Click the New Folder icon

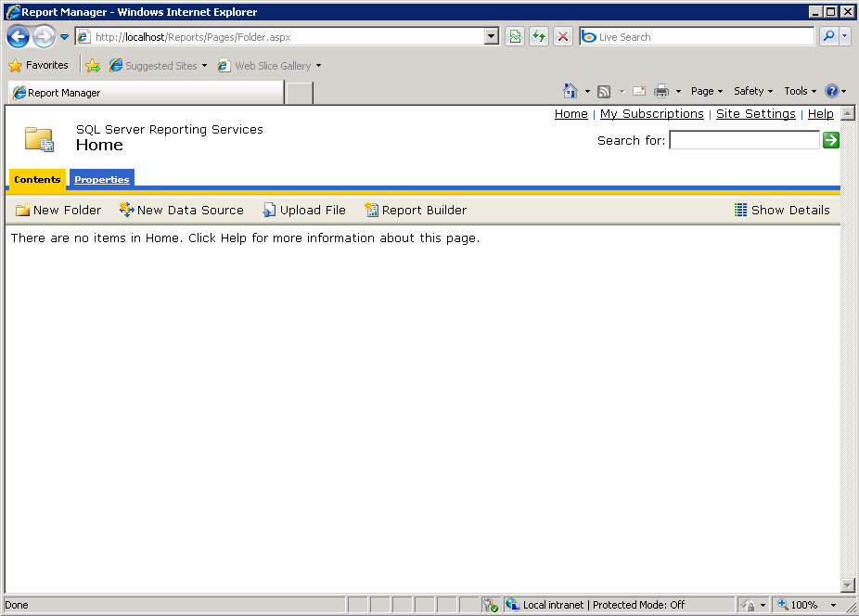[23, 211]
